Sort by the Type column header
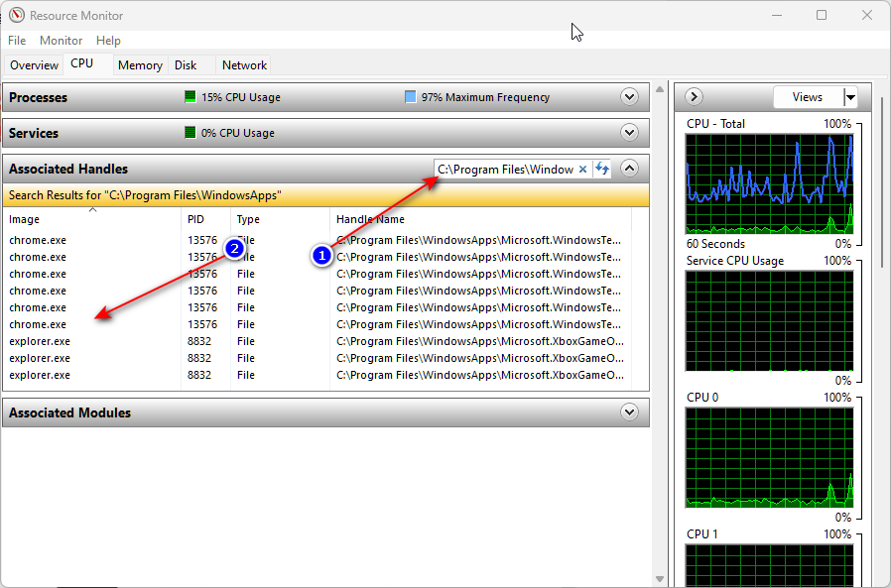 (x=280, y=219)
